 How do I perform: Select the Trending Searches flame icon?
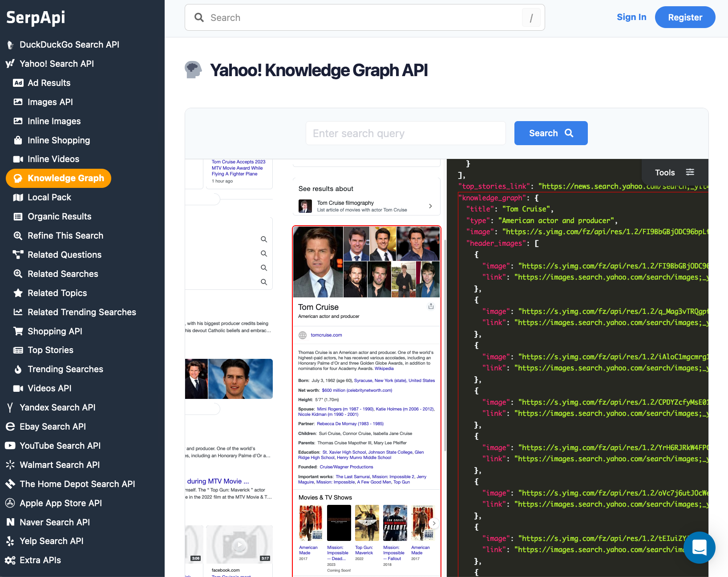(x=18, y=369)
